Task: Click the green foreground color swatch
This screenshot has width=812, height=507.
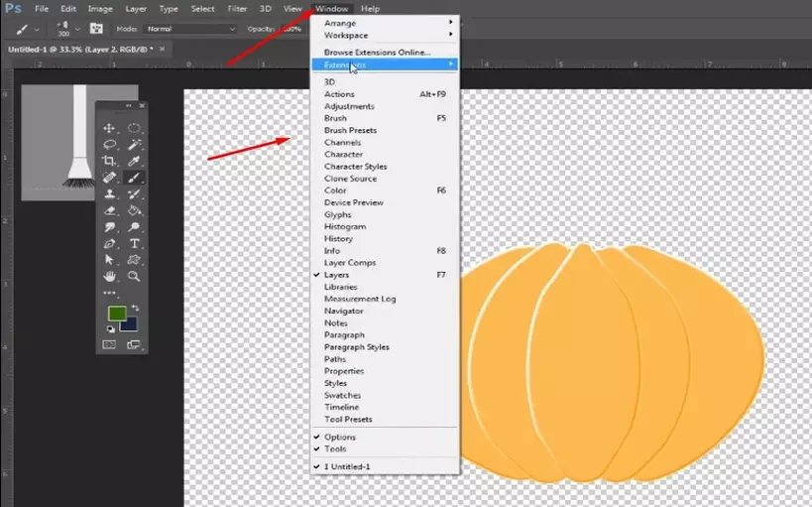Action: click(x=115, y=313)
